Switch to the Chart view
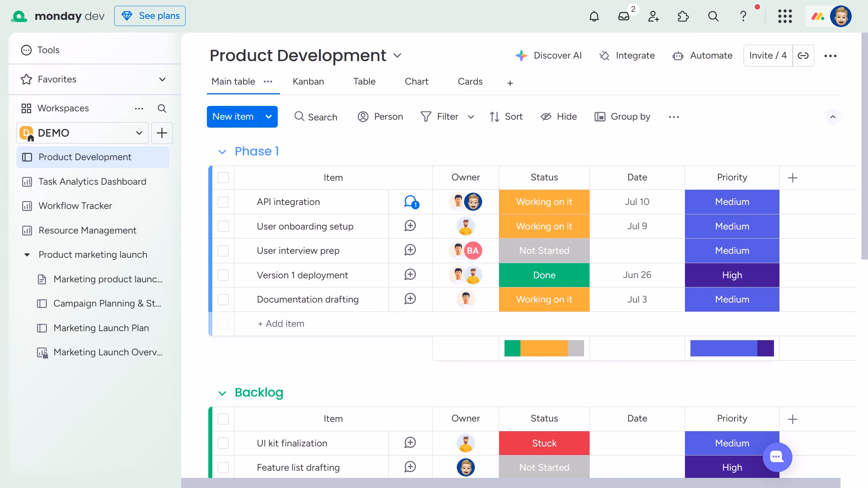The width and height of the screenshot is (868, 488). tap(416, 82)
